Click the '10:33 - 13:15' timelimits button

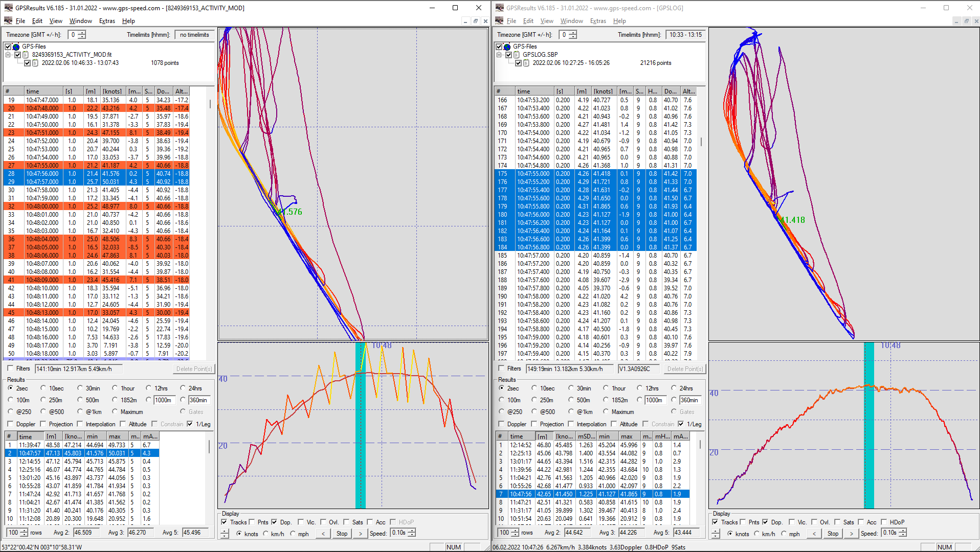point(686,35)
